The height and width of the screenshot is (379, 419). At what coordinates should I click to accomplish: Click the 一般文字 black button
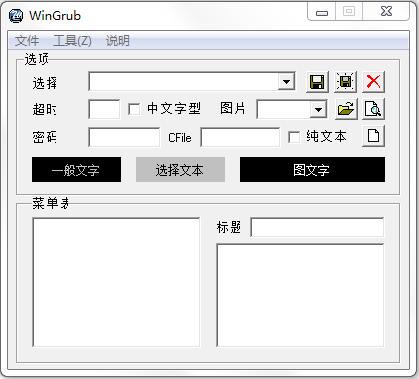(x=76, y=170)
